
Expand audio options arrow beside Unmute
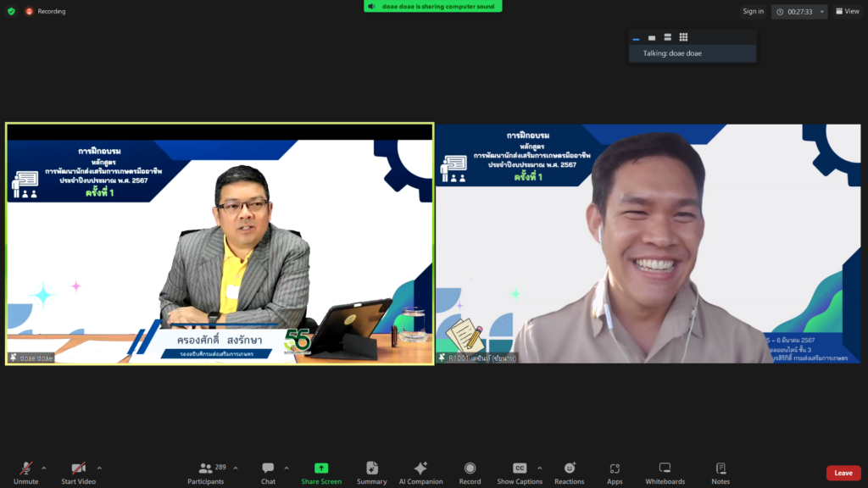(x=44, y=468)
